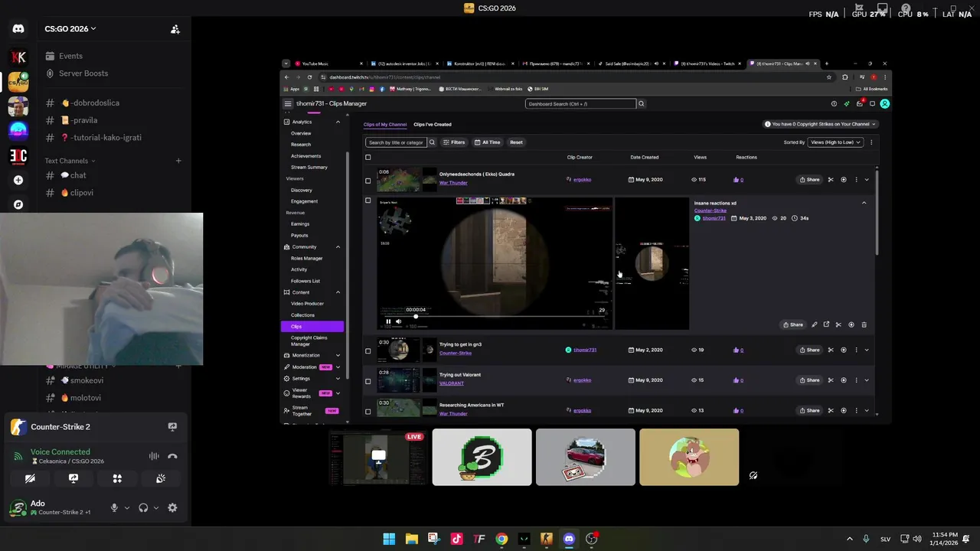Click delete trash icon for expanded clip

[864, 324]
